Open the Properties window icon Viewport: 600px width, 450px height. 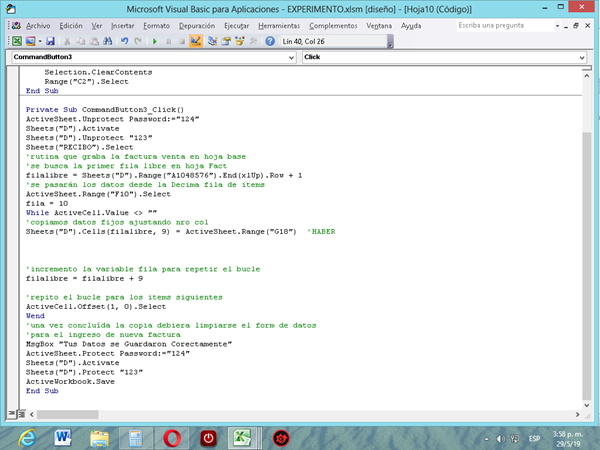click(x=226, y=41)
